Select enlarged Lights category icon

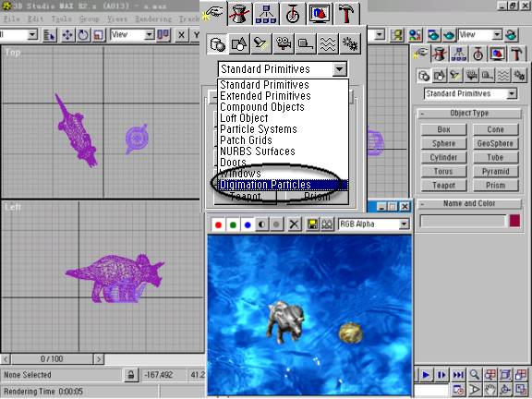(x=261, y=43)
